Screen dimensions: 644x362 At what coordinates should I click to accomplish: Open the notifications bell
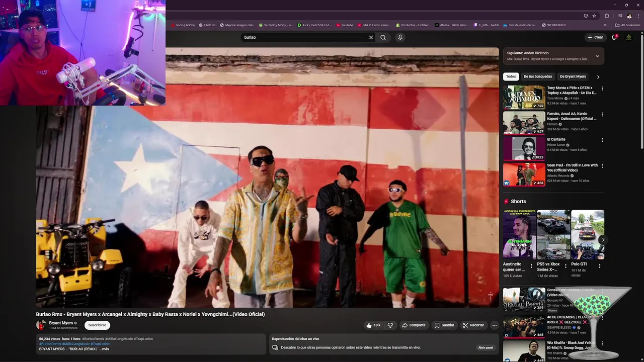click(x=614, y=37)
